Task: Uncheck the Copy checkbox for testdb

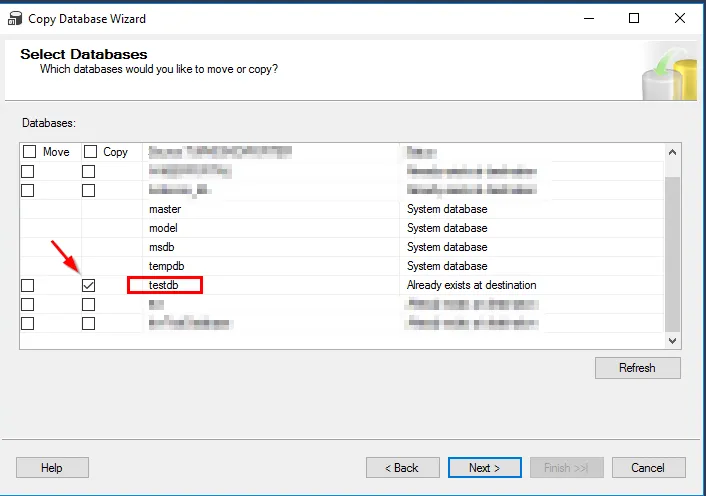Action: coord(89,286)
